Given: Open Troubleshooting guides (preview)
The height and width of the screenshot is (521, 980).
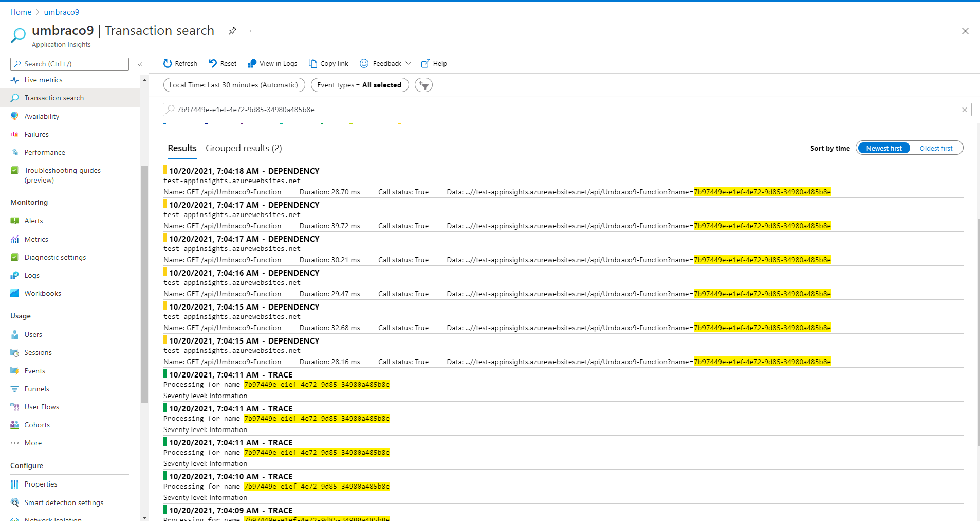Looking at the screenshot, I should coord(62,175).
